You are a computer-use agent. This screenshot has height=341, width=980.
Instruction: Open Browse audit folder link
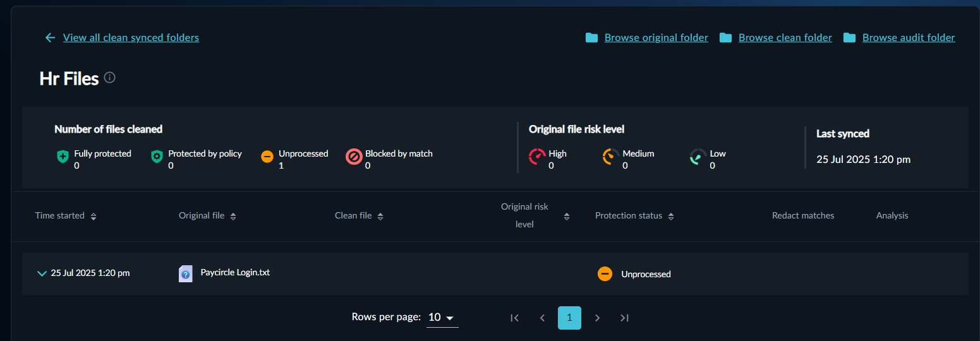click(x=908, y=38)
